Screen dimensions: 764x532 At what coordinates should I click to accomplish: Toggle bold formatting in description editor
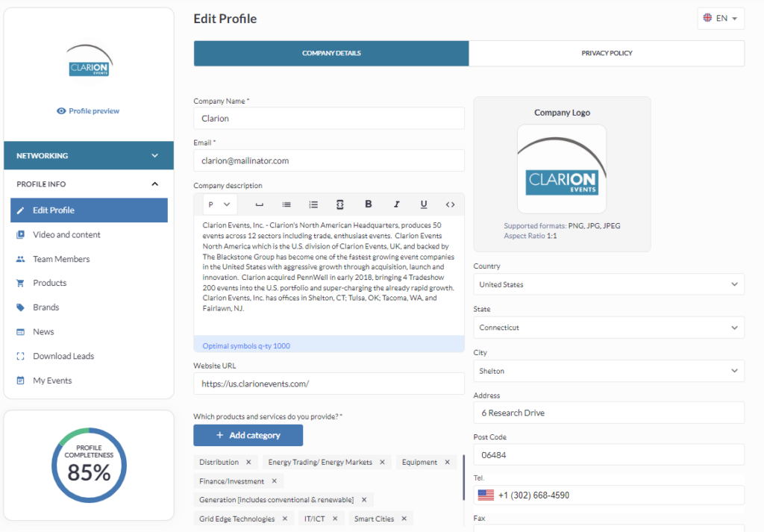[x=369, y=204]
